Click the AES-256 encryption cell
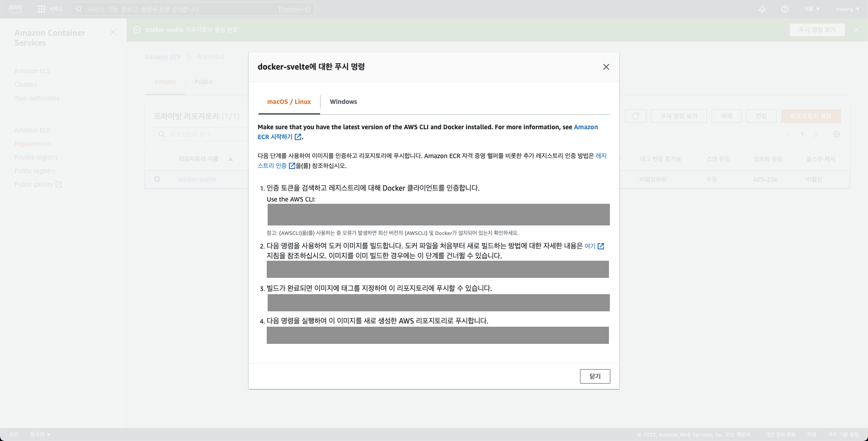The width and height of the screenshot is (868, 441). pyautogui.click(x=765, y=179)
